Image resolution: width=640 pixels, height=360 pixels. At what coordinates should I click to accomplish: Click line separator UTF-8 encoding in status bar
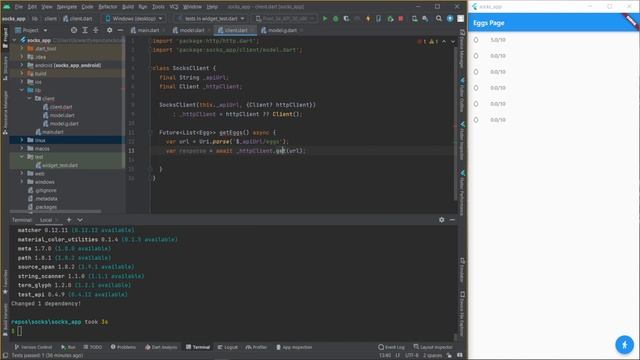[x=411, y=356]
